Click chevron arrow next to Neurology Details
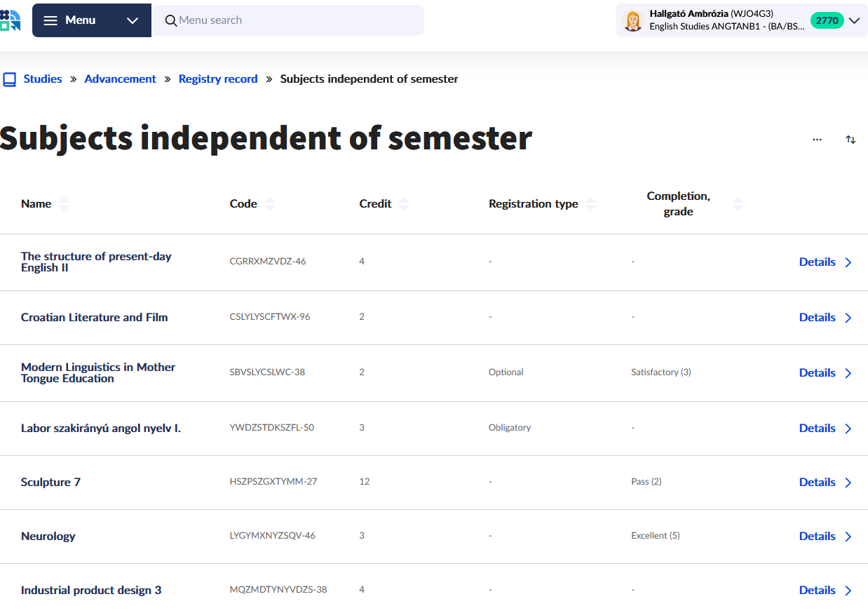The height and width of the screenshot is (613, 868). pos(848,537)
